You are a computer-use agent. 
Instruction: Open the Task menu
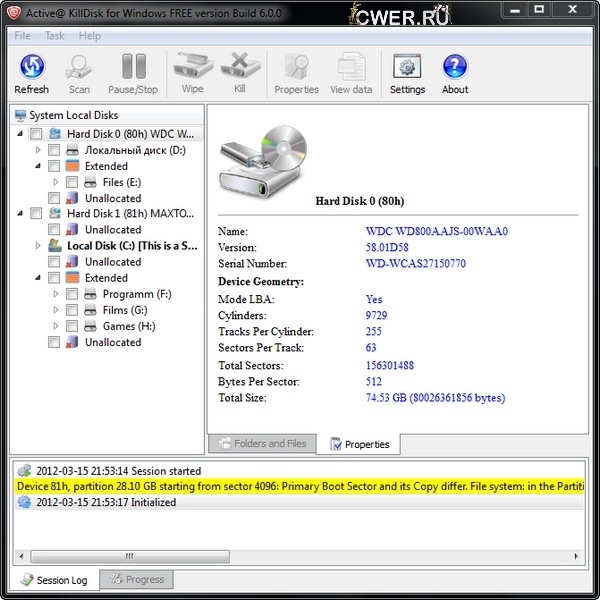click(54, 36)
